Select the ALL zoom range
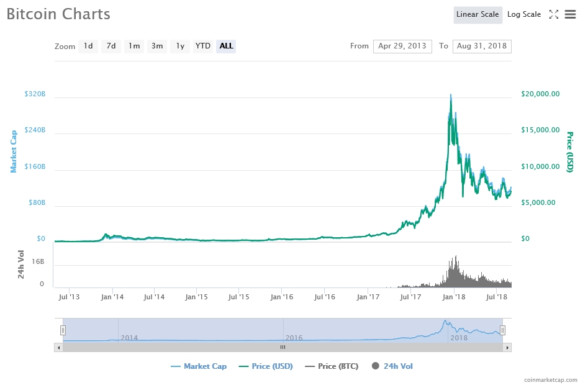Screen dimensions: 588x385 click(226, 46)
